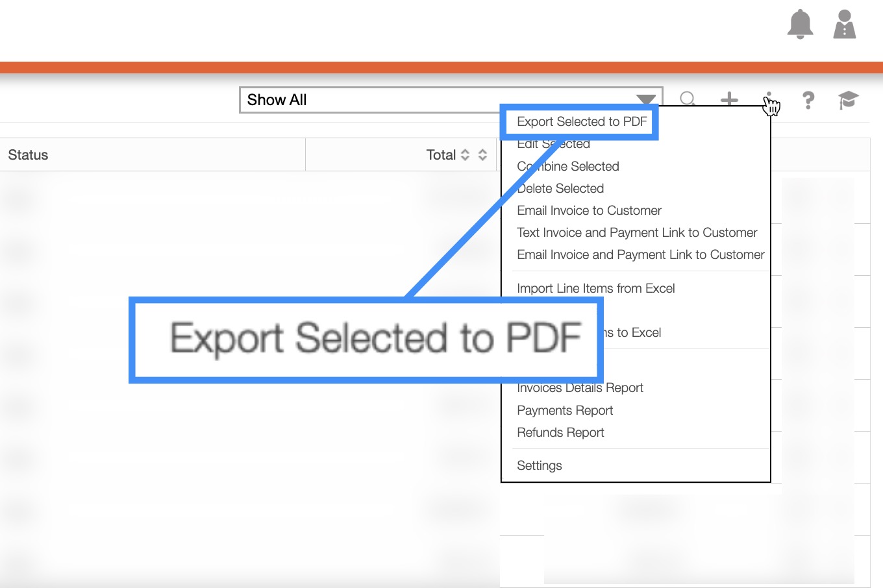Click the notifications bell icon
The width and height of the screenshot is (883, 588).
coord(800,25)
